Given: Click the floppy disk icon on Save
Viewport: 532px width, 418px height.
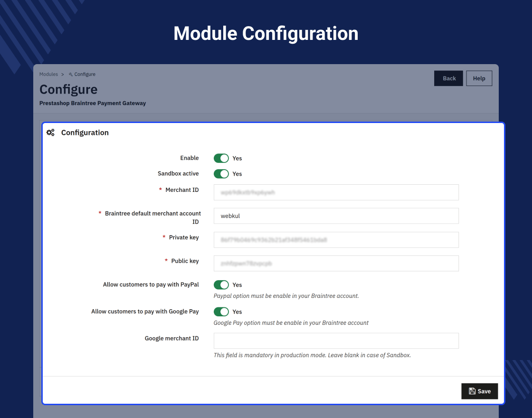Looking at the screenshot, I should pos(472,391).
